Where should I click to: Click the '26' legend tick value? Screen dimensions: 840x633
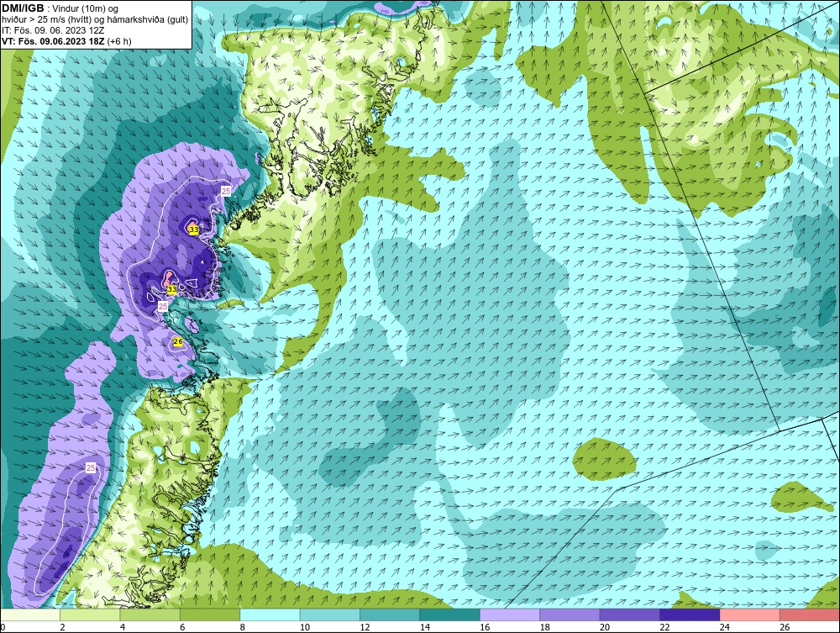785,627
